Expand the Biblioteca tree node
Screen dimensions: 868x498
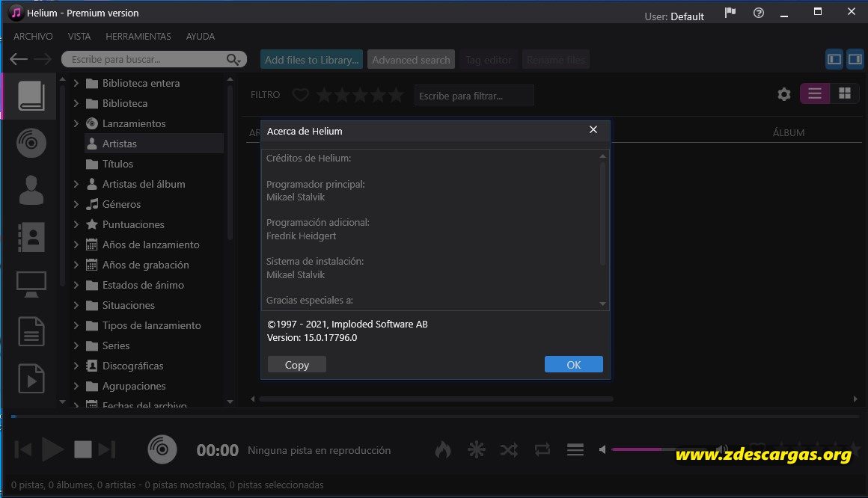pyautogui.click(x=76, y=103)
